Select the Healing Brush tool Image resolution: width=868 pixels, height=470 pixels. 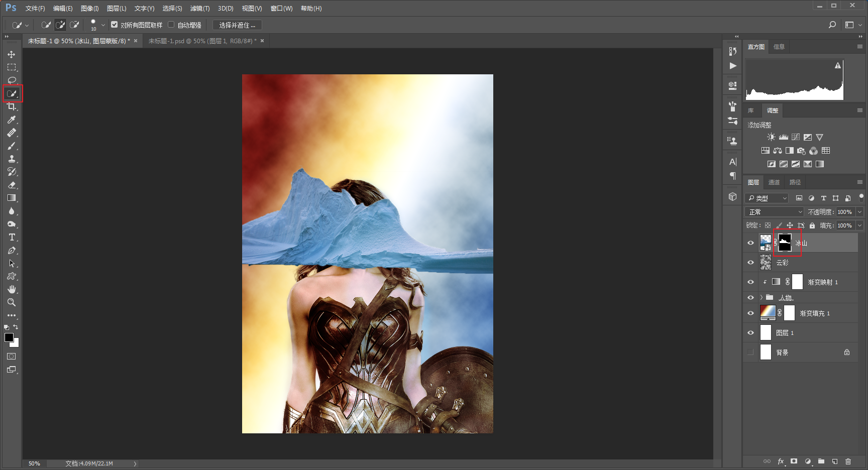[12, 133]
